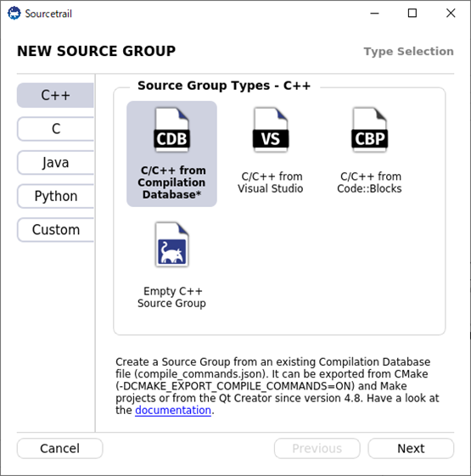Viewport: 471px width, 476px height.
Task: Open the Custom source group tab
Action: [x=55, y=230]
